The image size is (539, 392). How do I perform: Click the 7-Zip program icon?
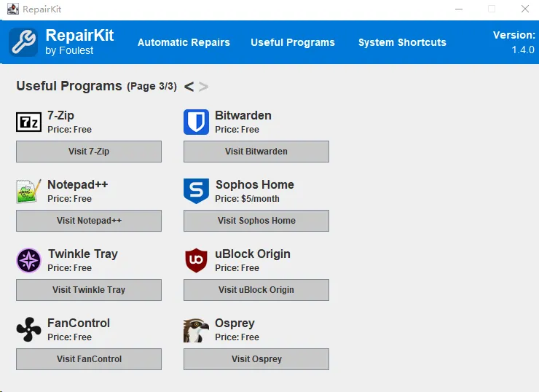pyautogui.click(x=28, y=122)
